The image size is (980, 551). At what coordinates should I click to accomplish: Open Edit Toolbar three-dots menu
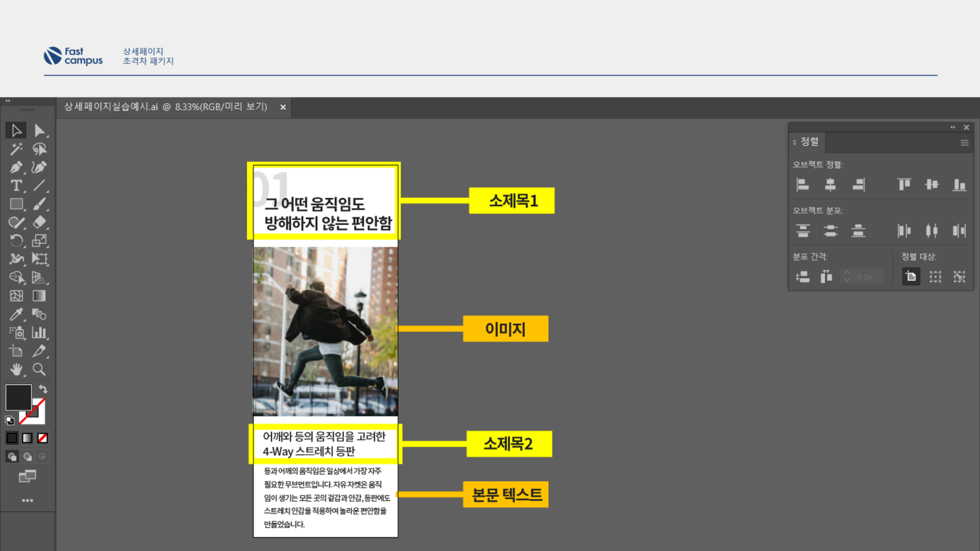(27, 501)
